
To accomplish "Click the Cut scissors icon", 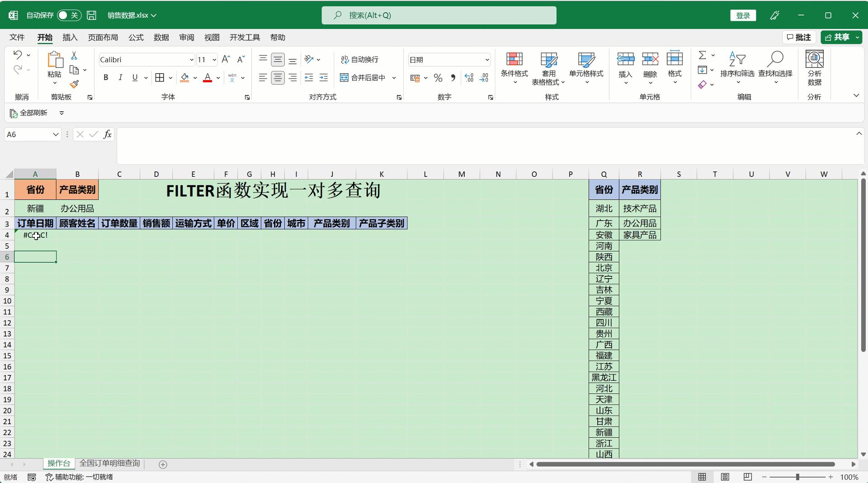I will [74, 55].
